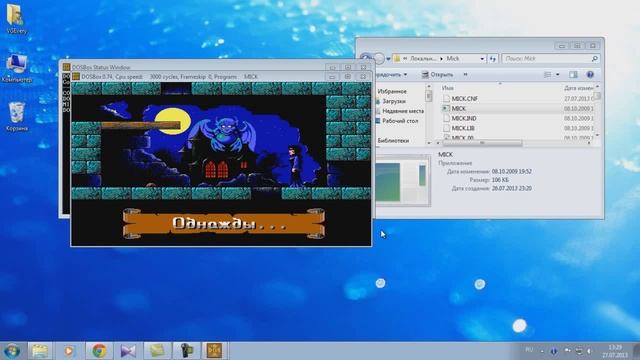Screen dimensions: 640x360
Task: Open recent locations dropdown in Explorer
Action: click(x=388, y=59)
